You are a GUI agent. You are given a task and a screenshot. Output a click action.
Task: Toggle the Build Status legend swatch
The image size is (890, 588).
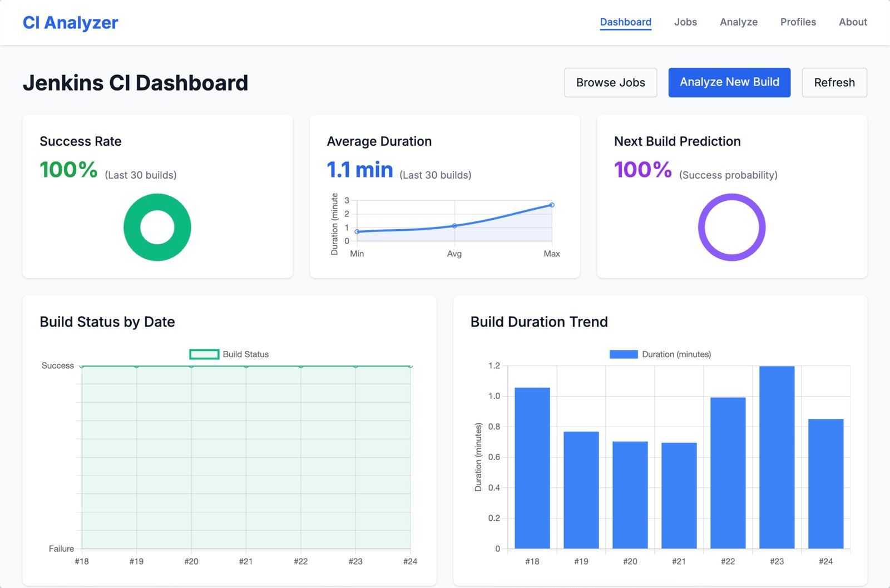click(204, 354)
